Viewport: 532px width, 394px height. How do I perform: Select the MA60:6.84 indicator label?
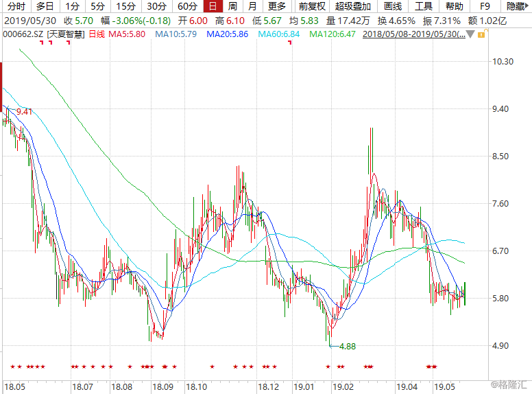pos(279,34)
